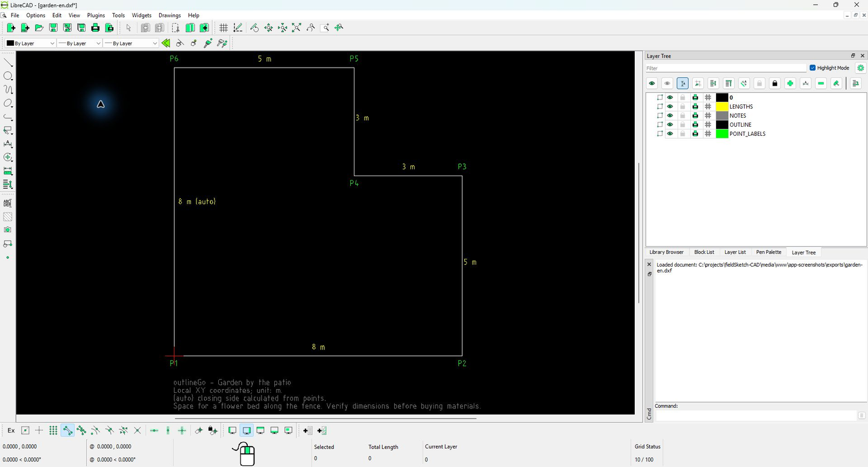Click the Command input field
The height and width of the screenshot is (467, 868).
[756, 415]
